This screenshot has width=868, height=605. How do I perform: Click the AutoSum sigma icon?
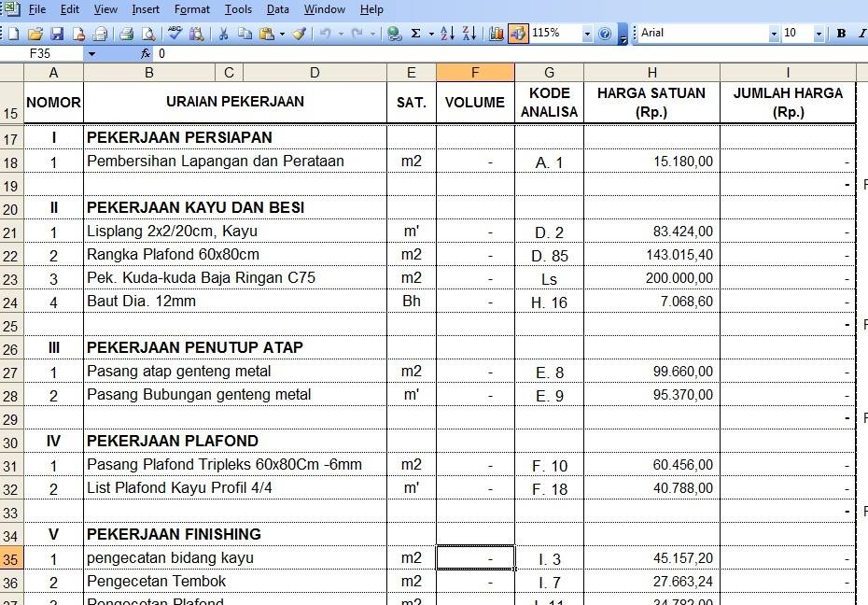coord(415,34)
